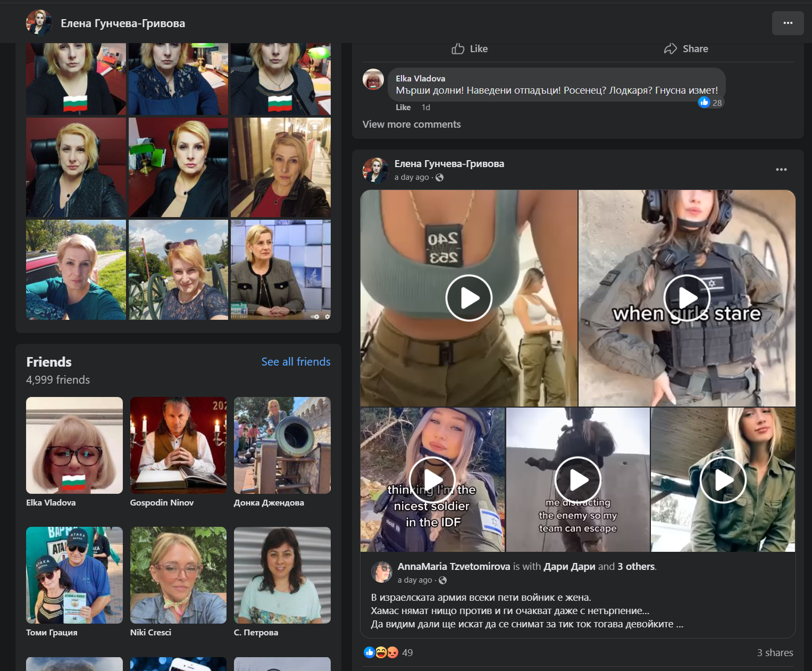Open С. Петрова friend thumbnail
812x671 pixels.
click(282, 575)
